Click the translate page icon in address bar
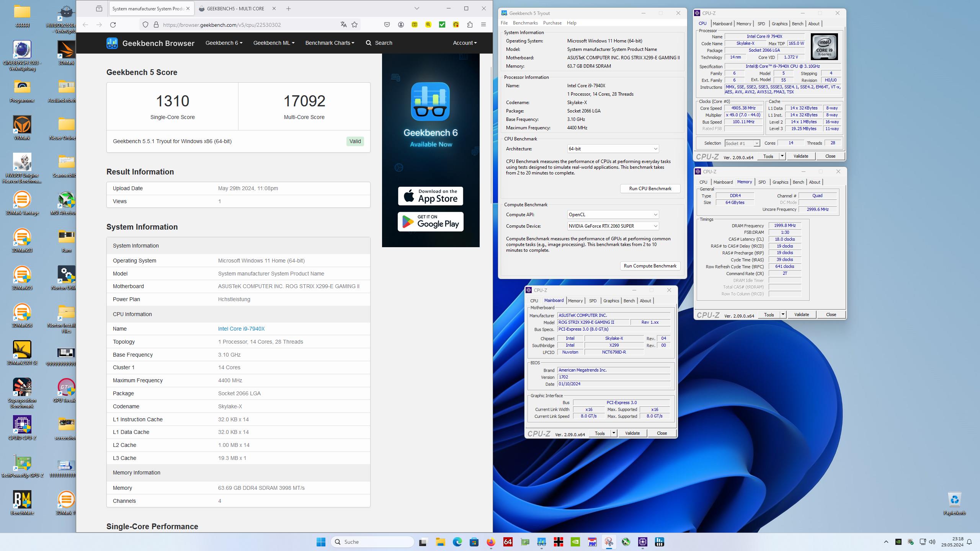This screenshot has width=980, height=551. 343,25
